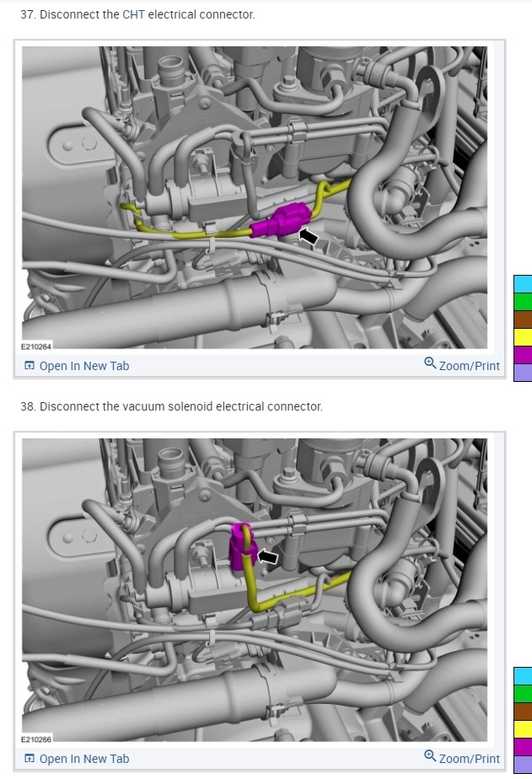This screenshot has height=779, width=532.
Task: Select the brown swatch beside step 38 image
Action: pos(523,712)
